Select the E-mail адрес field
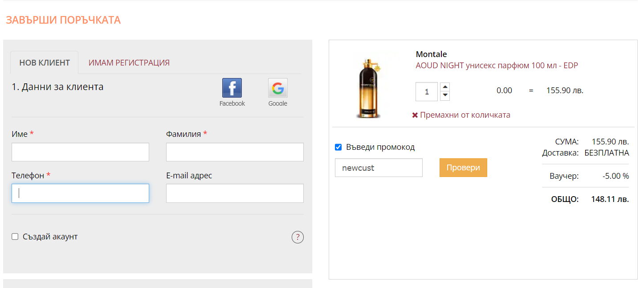Screen dimensions: 644x288 tap(235, 193)
